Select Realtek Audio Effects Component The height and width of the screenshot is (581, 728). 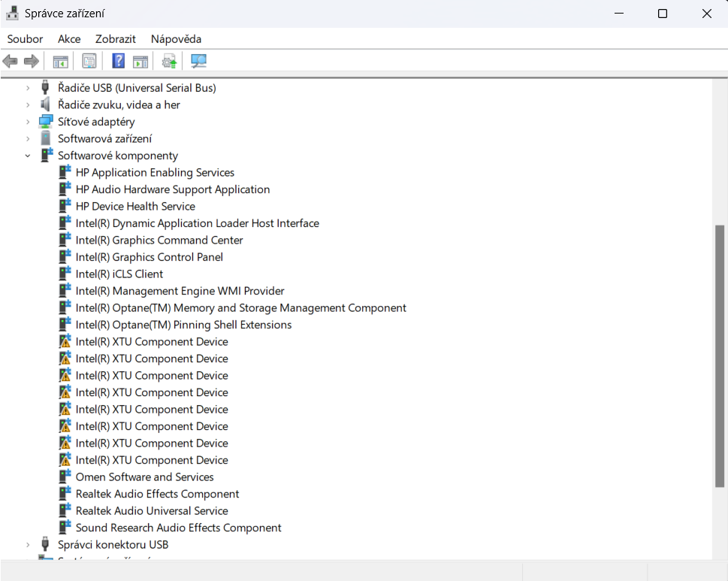tap(157, 494)
